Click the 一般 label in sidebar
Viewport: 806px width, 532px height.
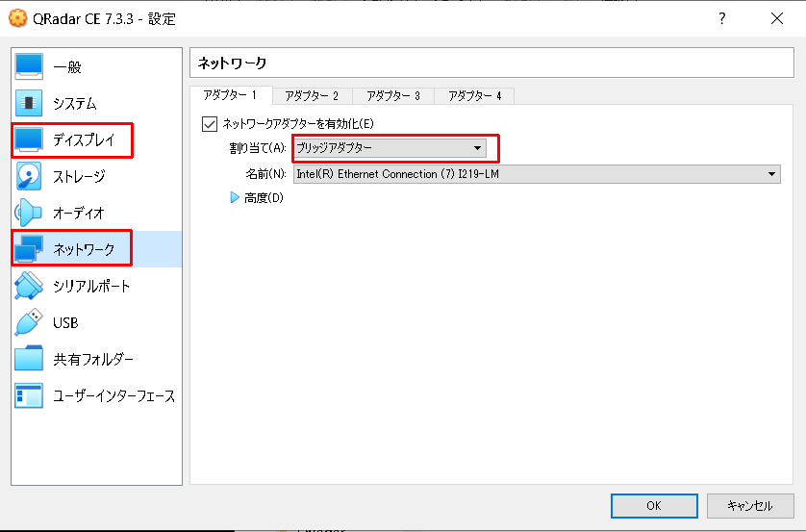tap(67, 67)
